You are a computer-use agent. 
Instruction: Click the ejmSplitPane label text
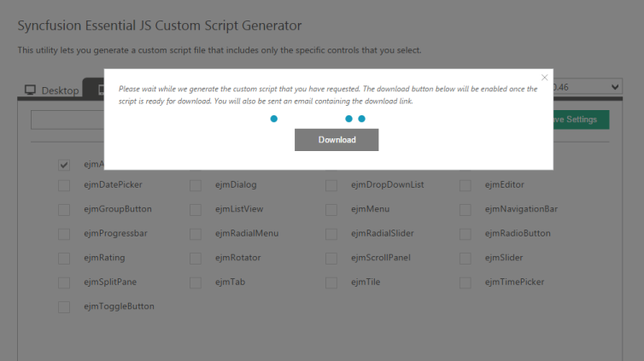[110, 282]
